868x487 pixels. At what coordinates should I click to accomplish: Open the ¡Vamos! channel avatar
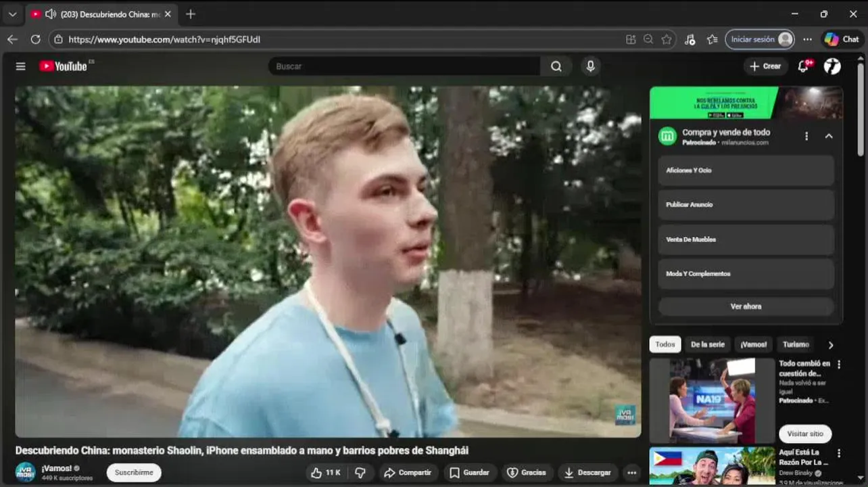pyautogui.click(x=26, y=472)
